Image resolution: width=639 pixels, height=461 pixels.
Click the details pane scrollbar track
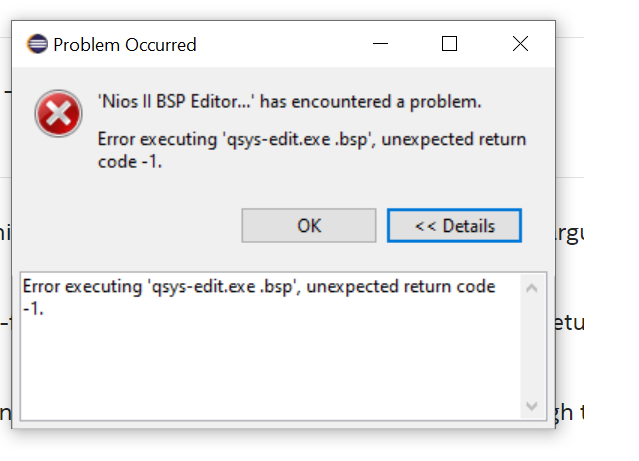pyautogui.click(x=530, y=347)
